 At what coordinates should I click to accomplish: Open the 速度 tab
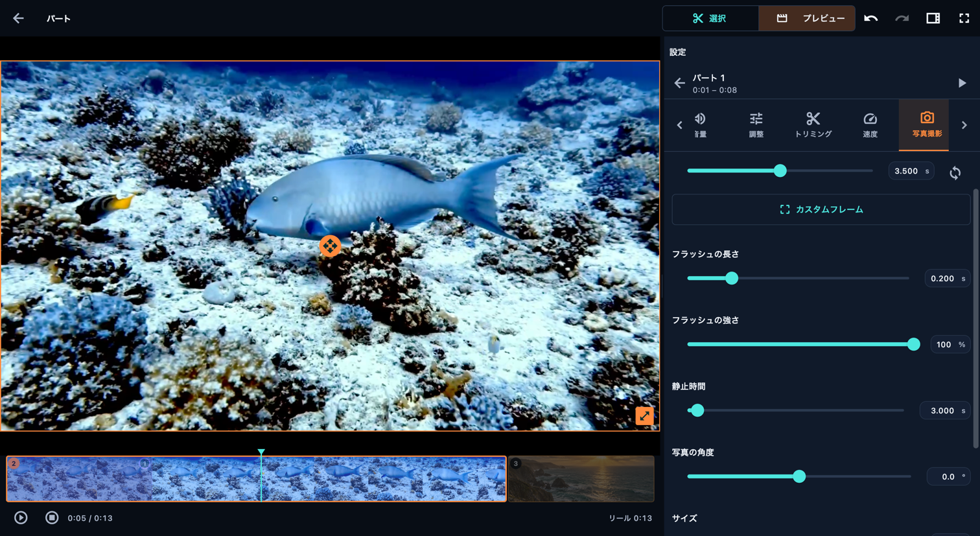(x=870, y=125)
